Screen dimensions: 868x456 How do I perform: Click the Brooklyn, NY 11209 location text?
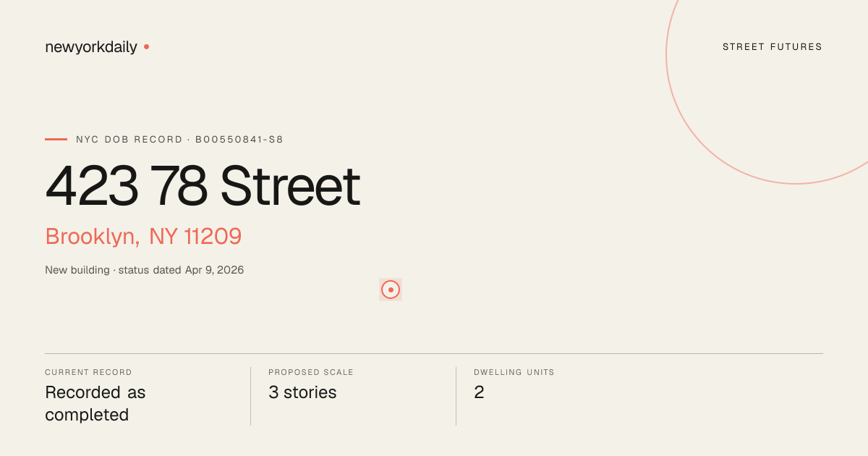click(143, 237)
